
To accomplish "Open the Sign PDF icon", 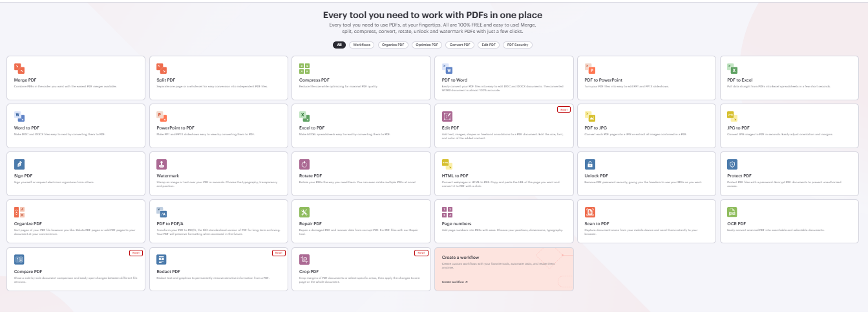I will coord(19,164).
